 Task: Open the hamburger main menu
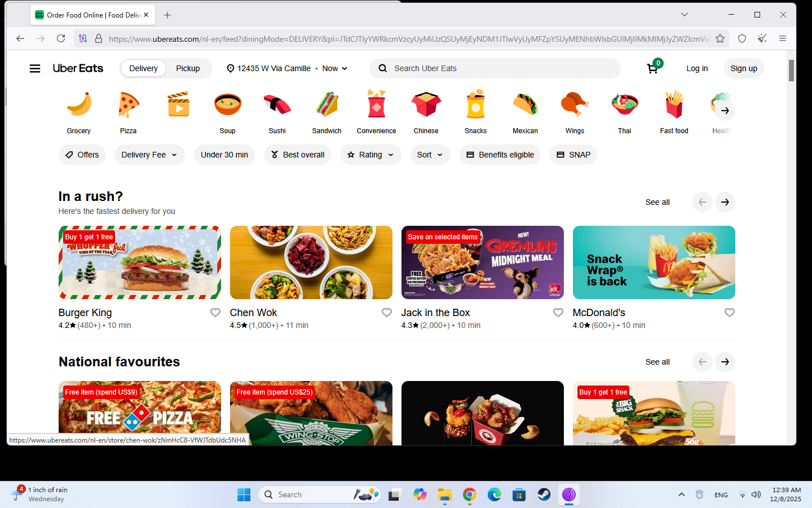[35, 68]
